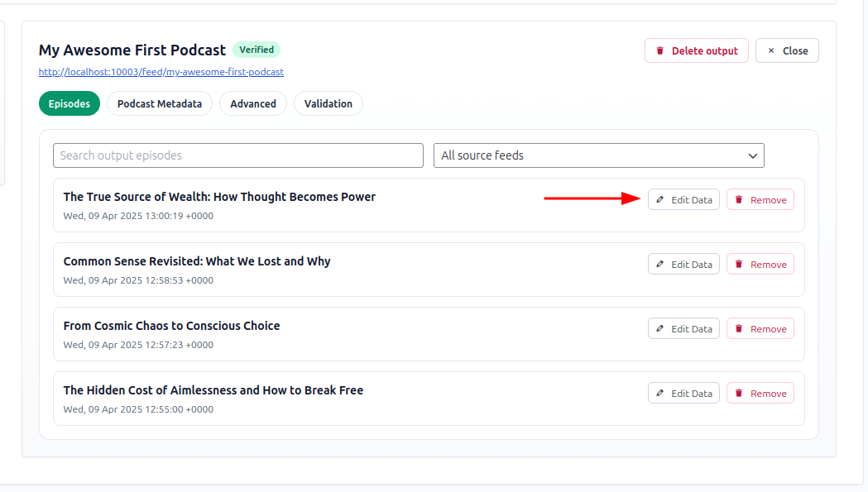Click the Verified badge next to the podcast title
Image resolution: width=868 pixels, height=492 pixels.
point(257,50)
